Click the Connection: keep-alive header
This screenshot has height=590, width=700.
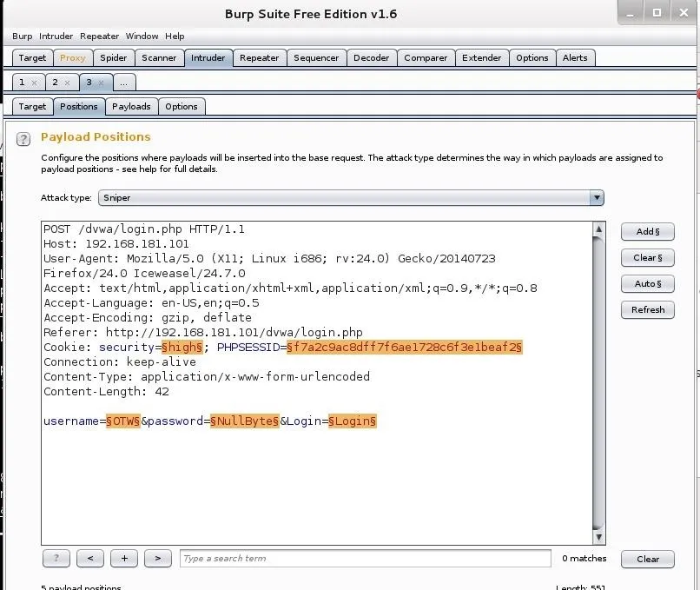pyautogui.click(x=120, y=361)
